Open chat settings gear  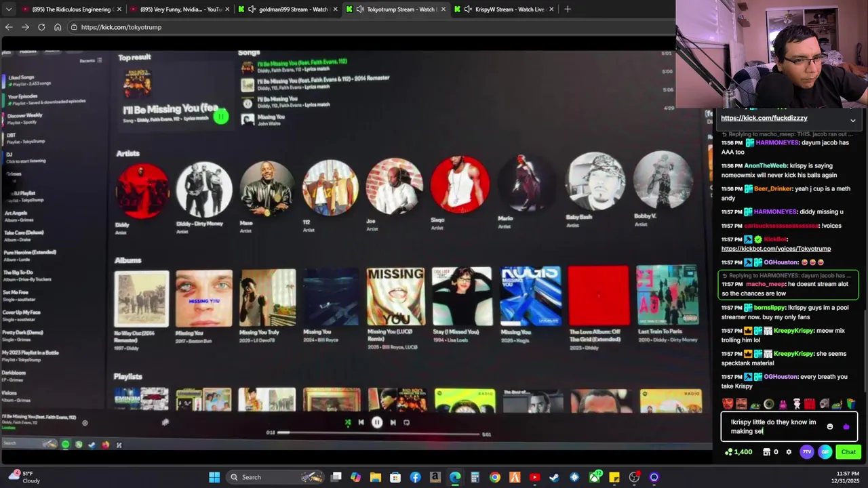(x=789, y=452)
